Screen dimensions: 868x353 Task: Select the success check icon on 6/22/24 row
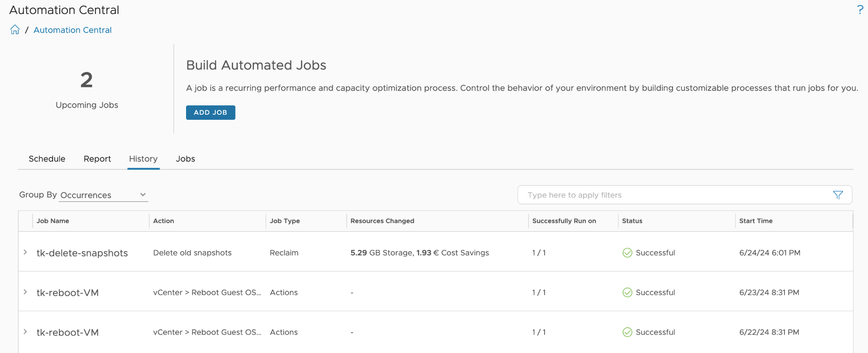point(627,332)
